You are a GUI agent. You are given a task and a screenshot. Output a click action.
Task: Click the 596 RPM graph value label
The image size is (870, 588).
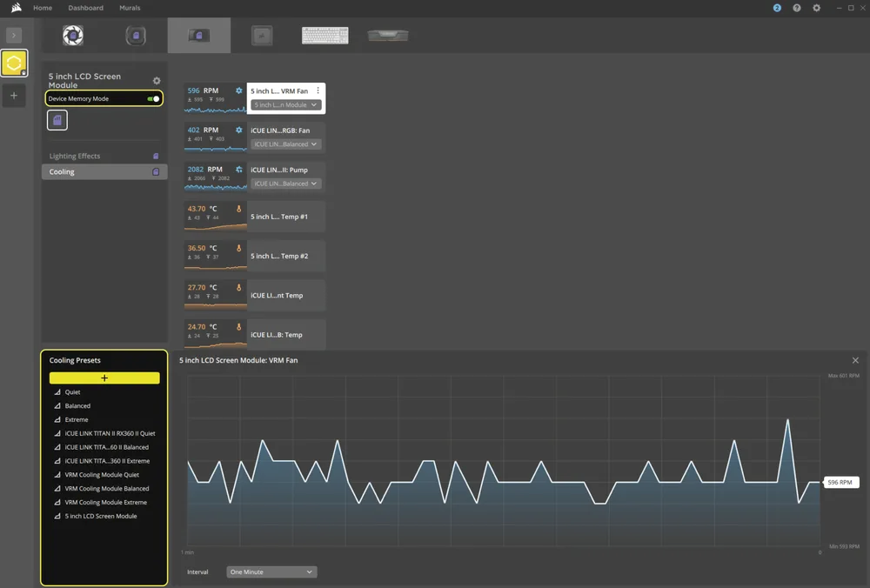[x=840, y=482]
